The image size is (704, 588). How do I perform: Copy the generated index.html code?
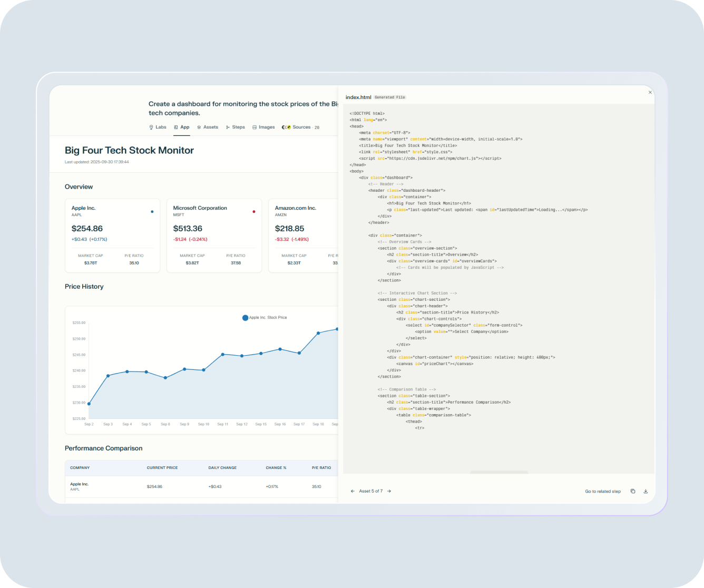[633, 491]
